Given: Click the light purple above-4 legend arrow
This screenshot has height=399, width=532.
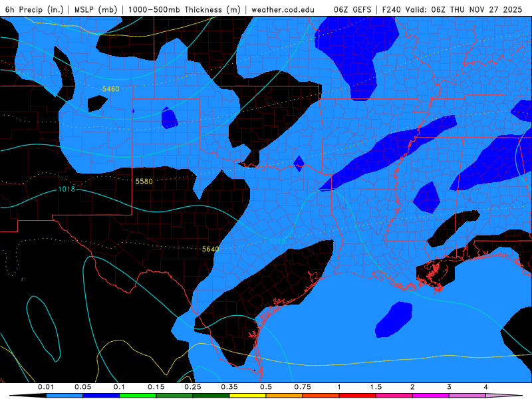Looking at the screenshot, I should pos(504,396).
